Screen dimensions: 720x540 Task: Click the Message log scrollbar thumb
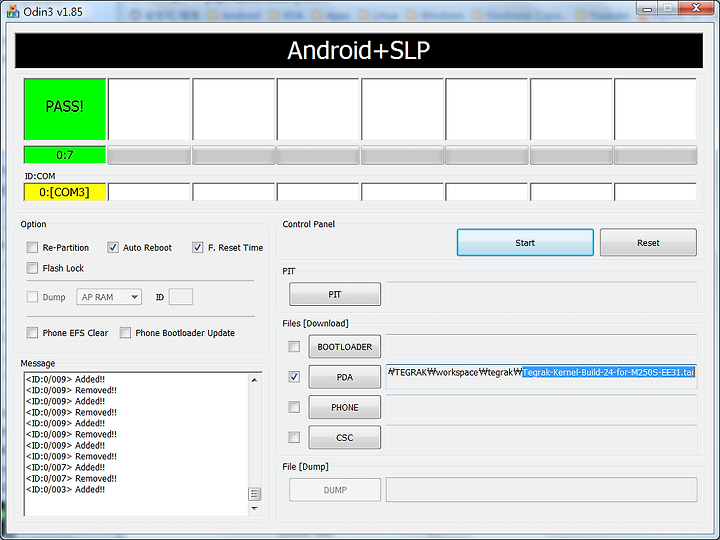pos(254,494)
